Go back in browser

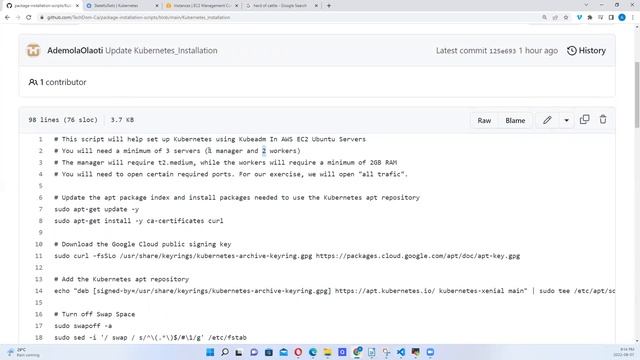[x=7, y=17]
